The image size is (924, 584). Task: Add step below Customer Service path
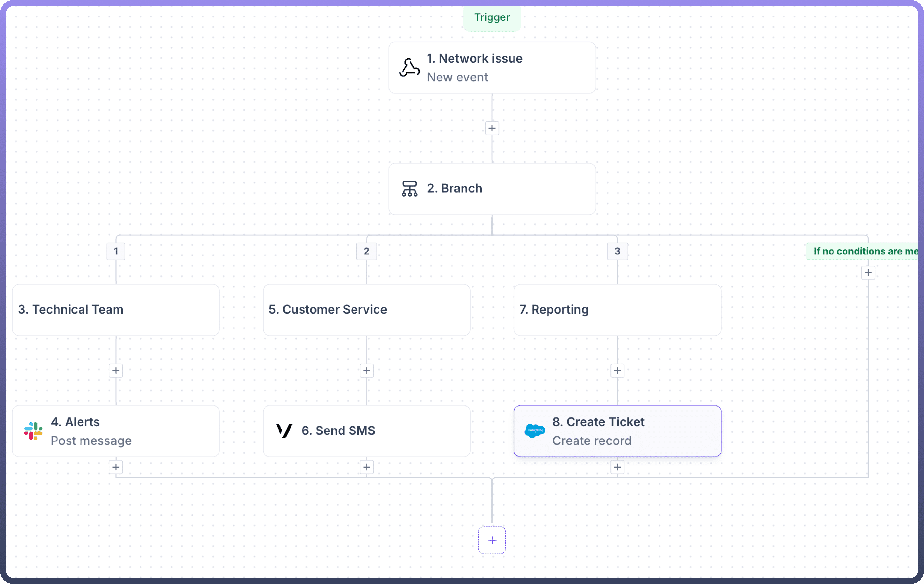(x=366, y=370)
